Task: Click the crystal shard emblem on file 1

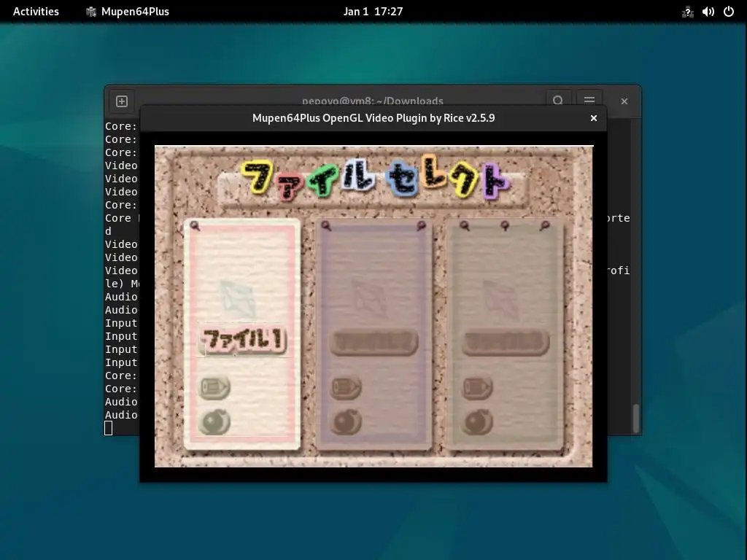Action: tap(239, 300)
